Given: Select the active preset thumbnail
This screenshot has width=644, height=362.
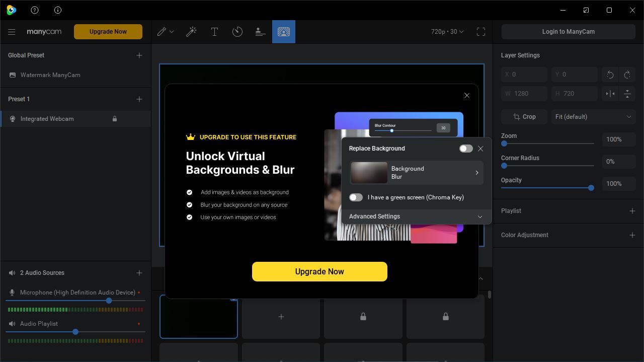Looking at the screenshot, I should click(199, 317).
